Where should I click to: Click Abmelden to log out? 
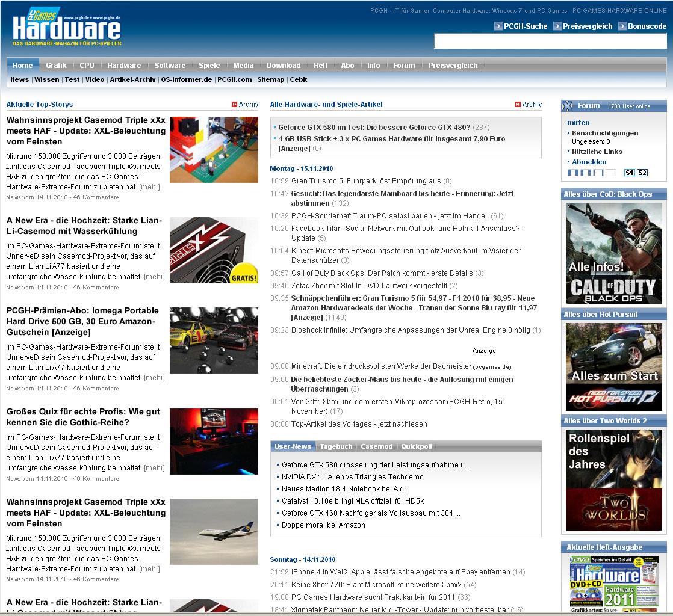coord(589,162)
